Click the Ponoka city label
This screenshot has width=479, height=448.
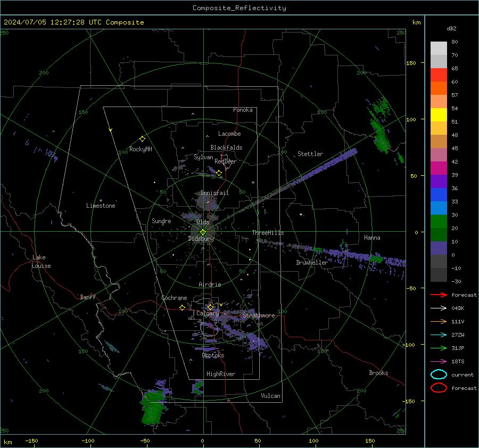pos(243,110)
